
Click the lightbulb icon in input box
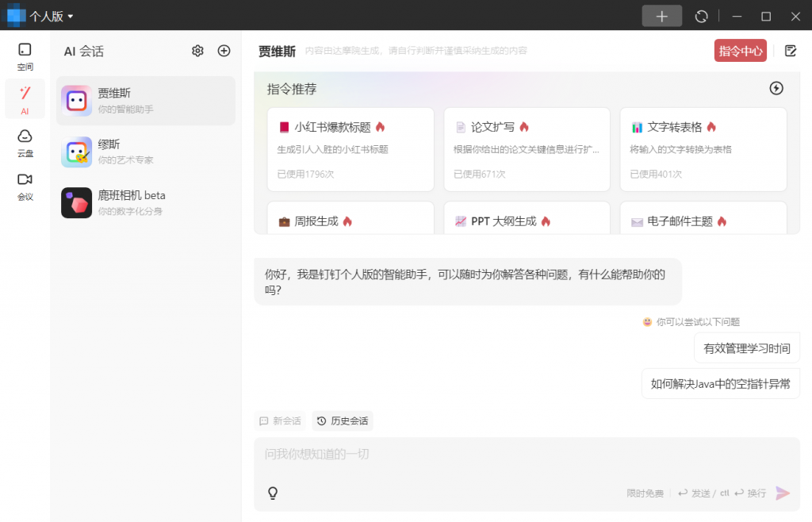[x=273, y=493]
